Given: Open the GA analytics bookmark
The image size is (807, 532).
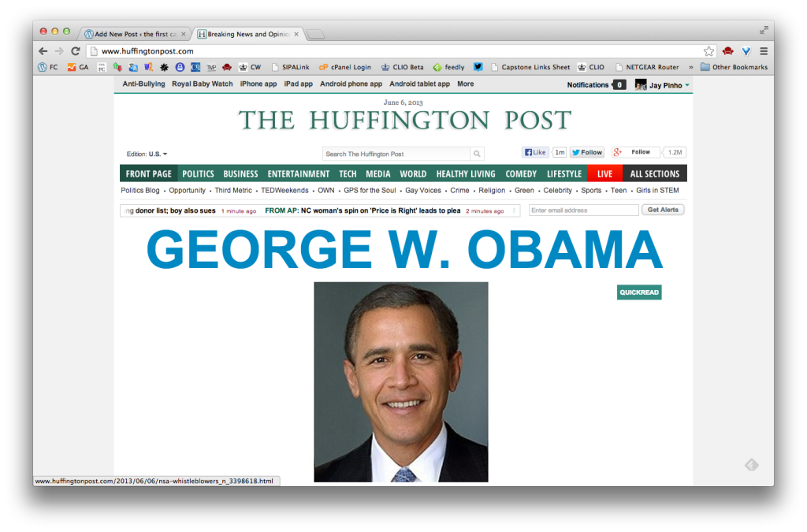Looking at the screenshot, I should [x=78, y=67].
